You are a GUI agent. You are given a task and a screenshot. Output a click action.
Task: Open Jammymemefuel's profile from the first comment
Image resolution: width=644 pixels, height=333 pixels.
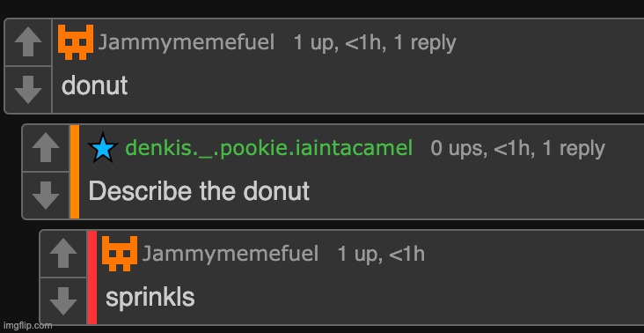coord(186,43)
